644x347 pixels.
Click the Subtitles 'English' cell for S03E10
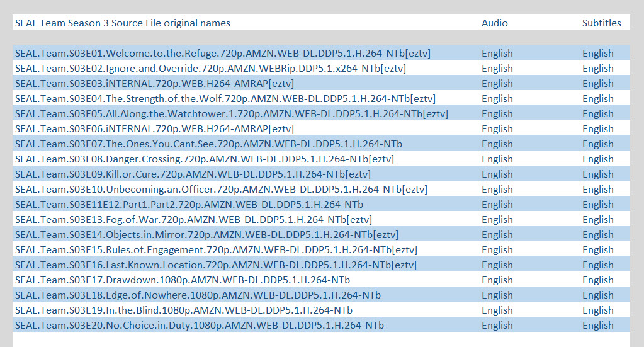597,190
